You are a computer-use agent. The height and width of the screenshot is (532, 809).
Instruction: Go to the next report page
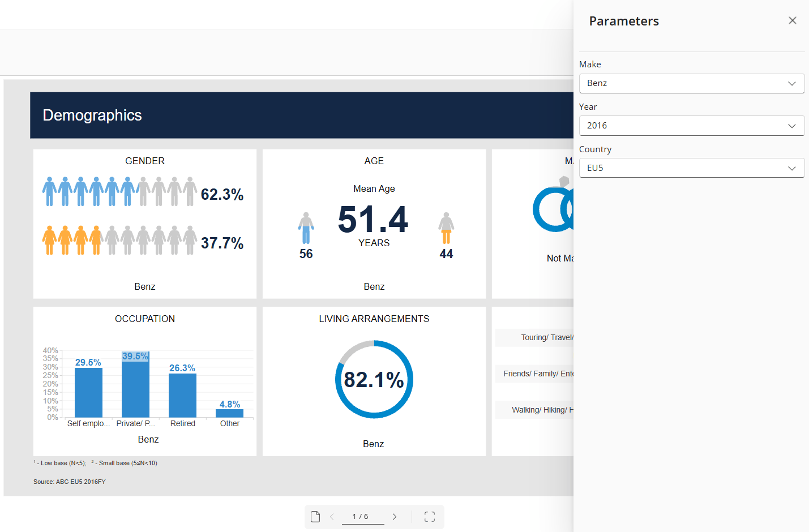point(395,517)
